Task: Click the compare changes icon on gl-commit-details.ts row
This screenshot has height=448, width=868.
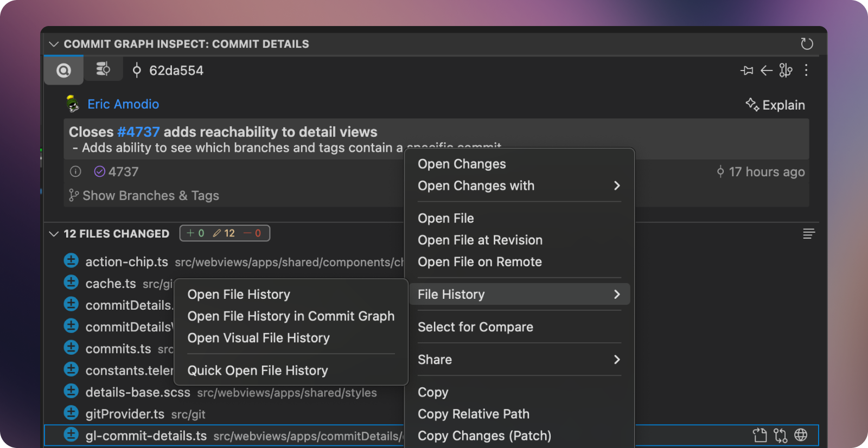Action: [x=780, y=435]
